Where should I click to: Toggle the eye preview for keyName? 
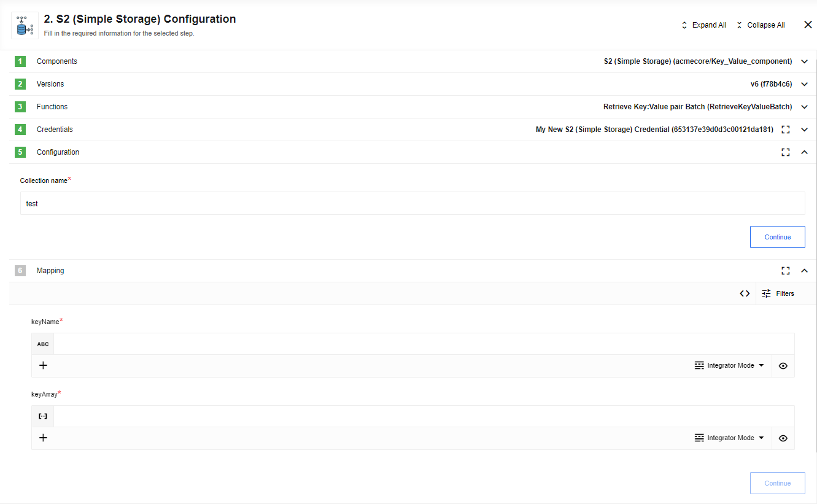783,366
